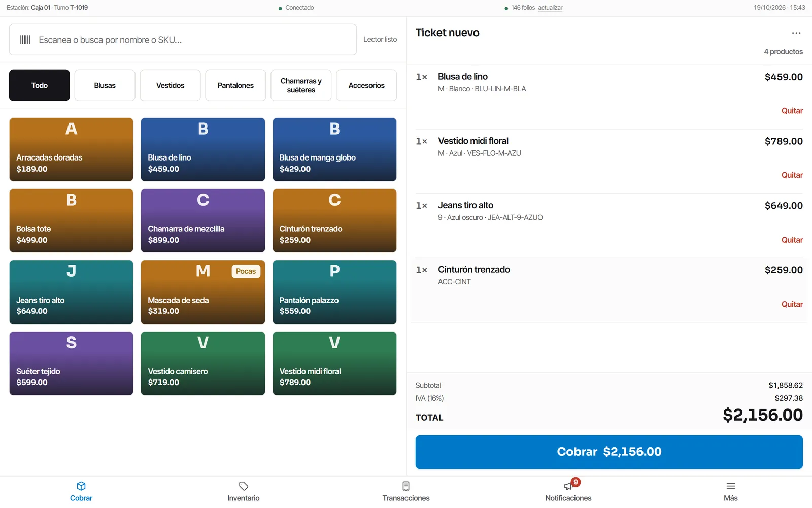Add Mascada de seda tile
This screenshot has height=508, width=812.
click(x=203, y=292)
